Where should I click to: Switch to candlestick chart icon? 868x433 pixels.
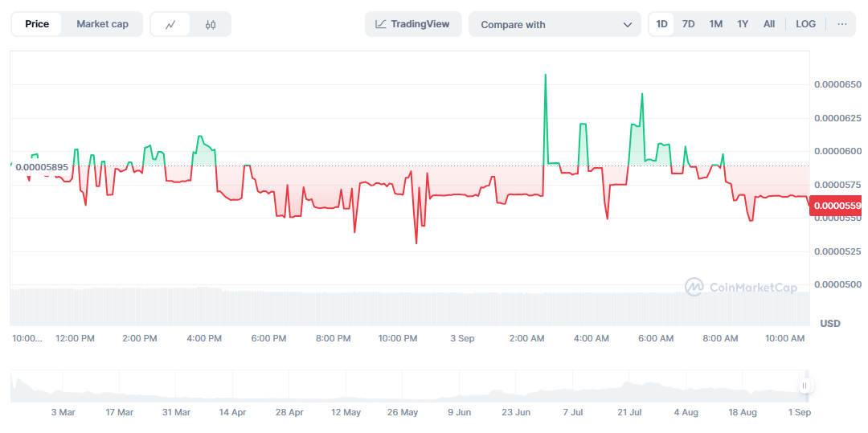(x=211, y=24)
